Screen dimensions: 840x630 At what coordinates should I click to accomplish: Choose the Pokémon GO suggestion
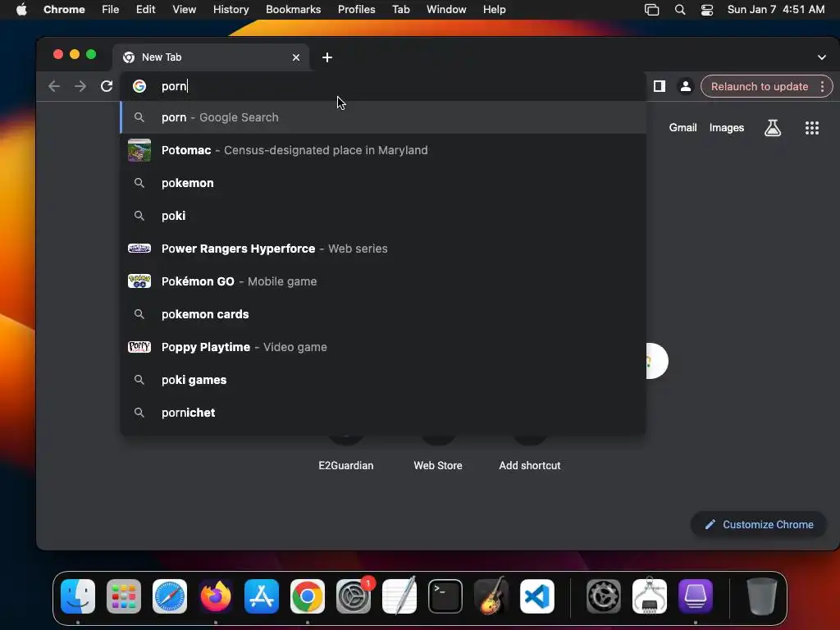[383, 281]
